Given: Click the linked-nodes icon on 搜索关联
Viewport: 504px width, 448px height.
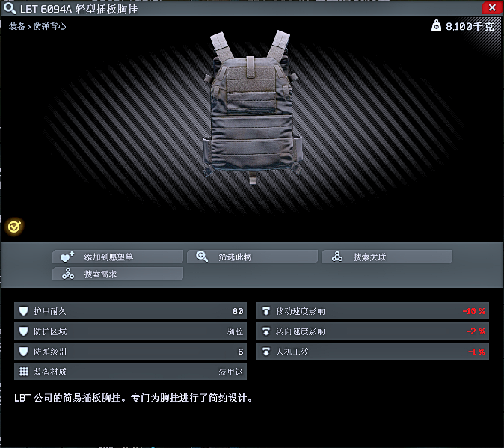Looking at the screenshot, I should tap(336, 257).
